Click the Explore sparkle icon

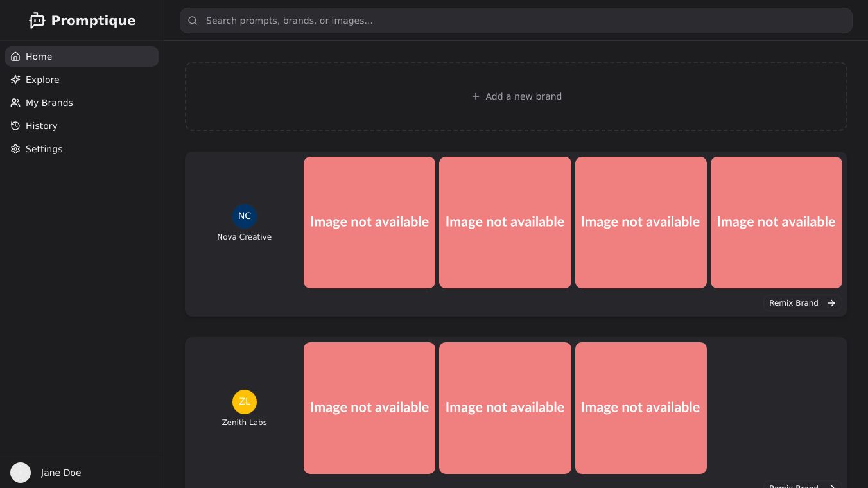click(x=15, y=80)
